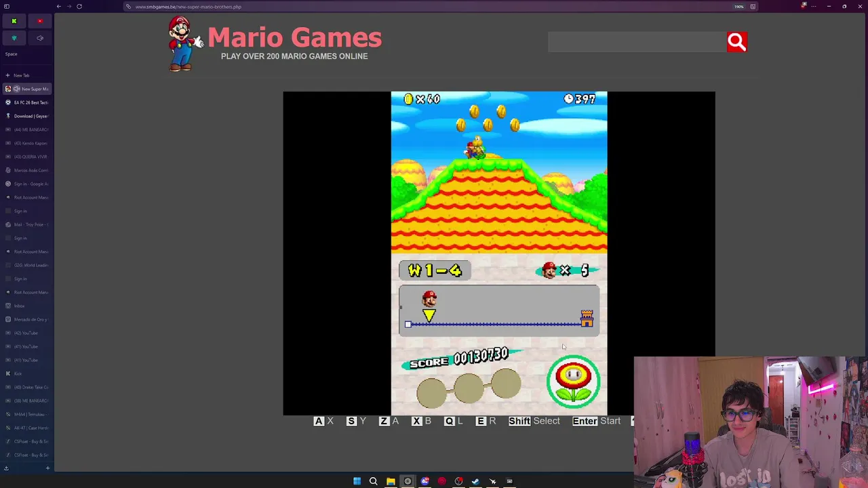This screenshot has height=488, width=868.
Task: Switch to the Inbox tab
Action: [x=26, y=306]
